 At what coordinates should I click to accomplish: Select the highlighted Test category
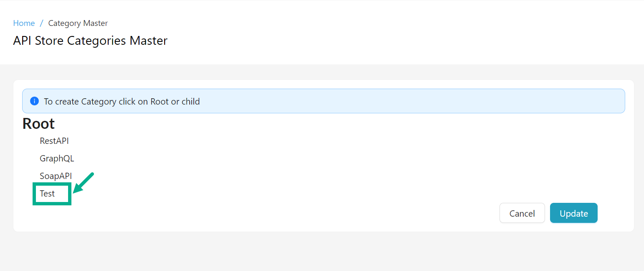[x=48, y=194]
